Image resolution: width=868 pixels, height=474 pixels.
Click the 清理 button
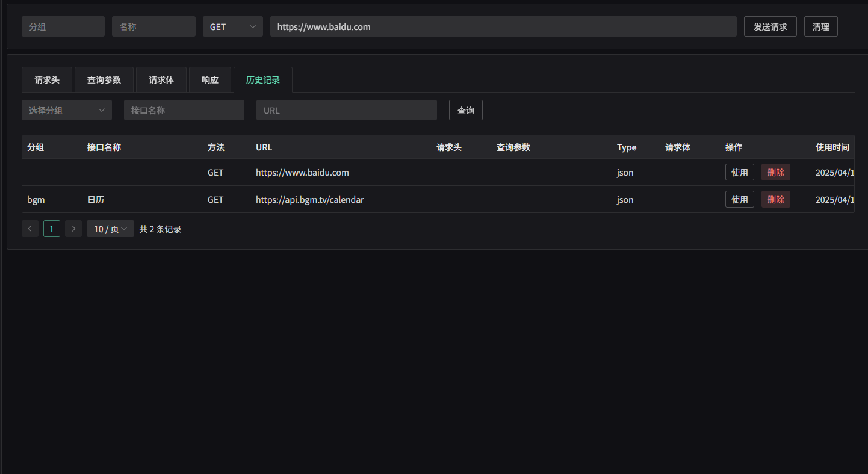coord(820,26)
